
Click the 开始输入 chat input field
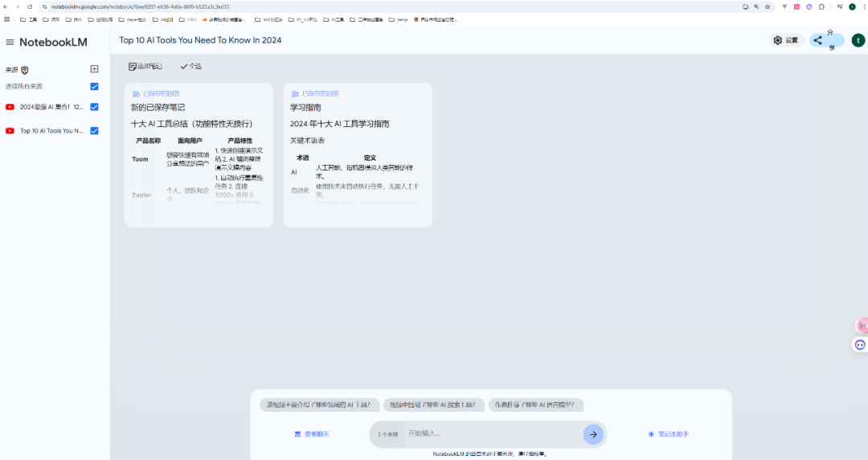point(493,433)
